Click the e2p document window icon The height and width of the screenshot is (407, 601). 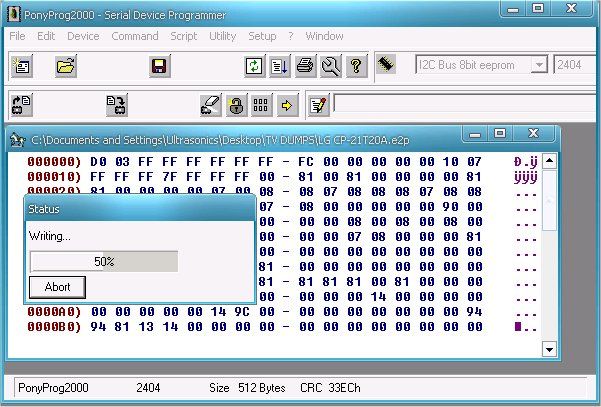coord(18,140)
